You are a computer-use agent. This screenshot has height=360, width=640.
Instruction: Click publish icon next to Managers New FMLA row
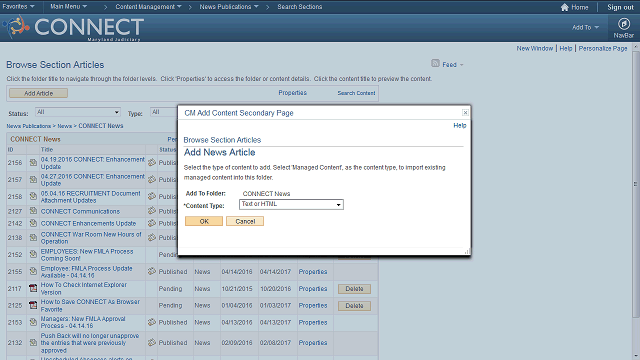click(x=152, y=322)
